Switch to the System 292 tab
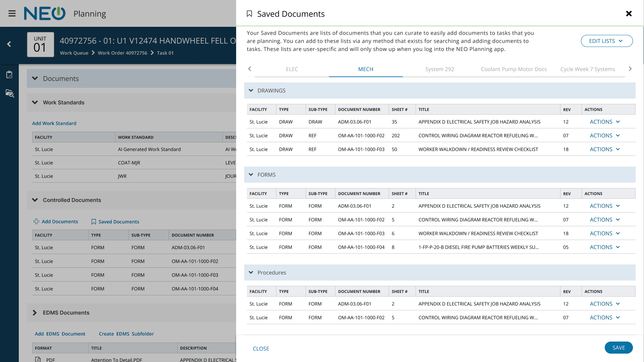 (439, 69)
